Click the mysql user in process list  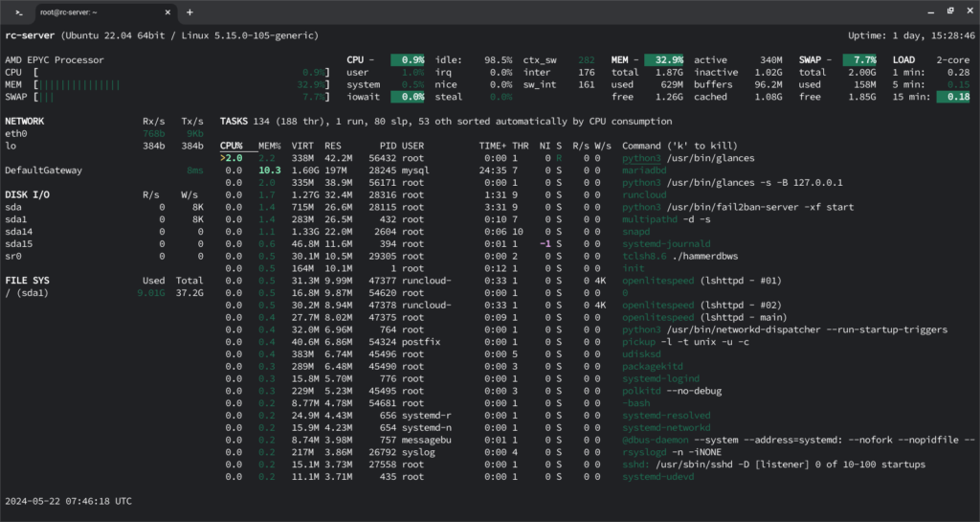415,170
